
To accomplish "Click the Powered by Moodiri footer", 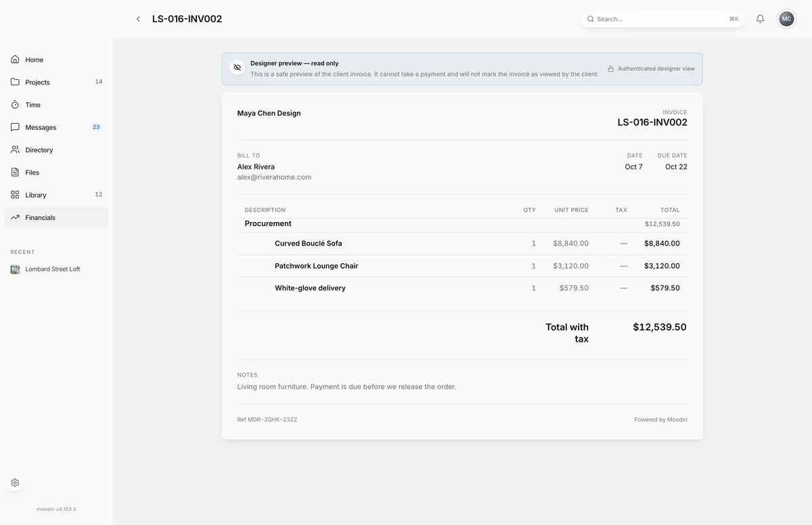I will (660, 419).
